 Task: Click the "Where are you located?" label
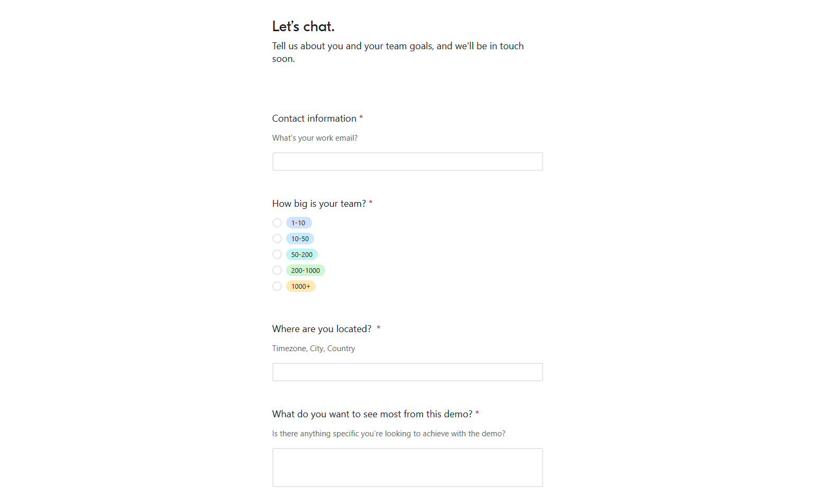(x=322, y=329)
